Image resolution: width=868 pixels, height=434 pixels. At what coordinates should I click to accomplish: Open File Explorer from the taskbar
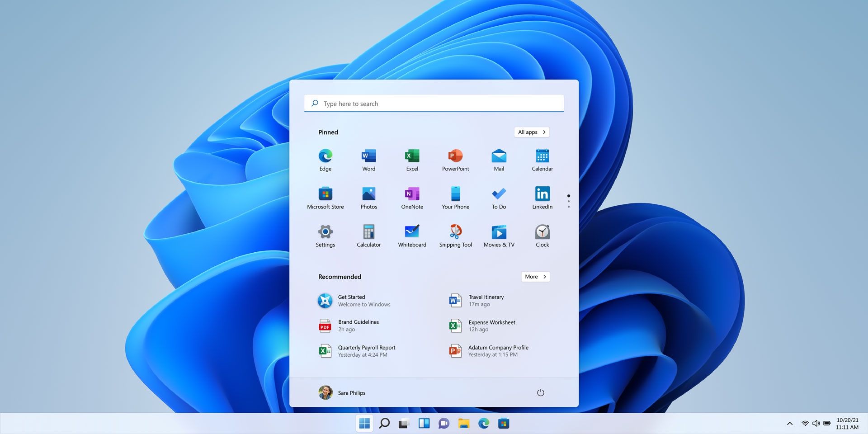(x=463, y=423)
